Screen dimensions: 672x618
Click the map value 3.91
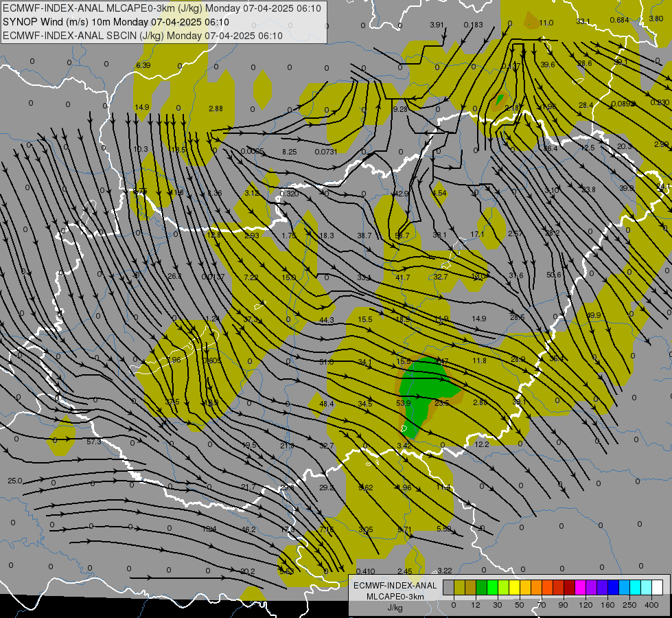[x=437, y=25]
